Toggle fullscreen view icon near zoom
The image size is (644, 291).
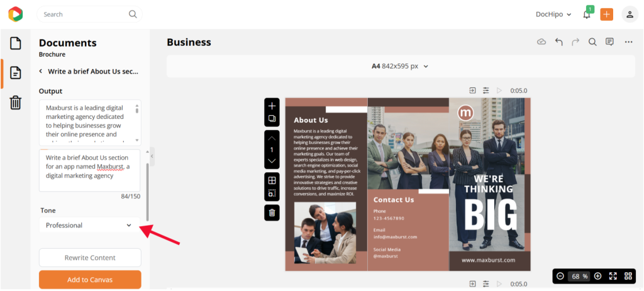[613, 276]
